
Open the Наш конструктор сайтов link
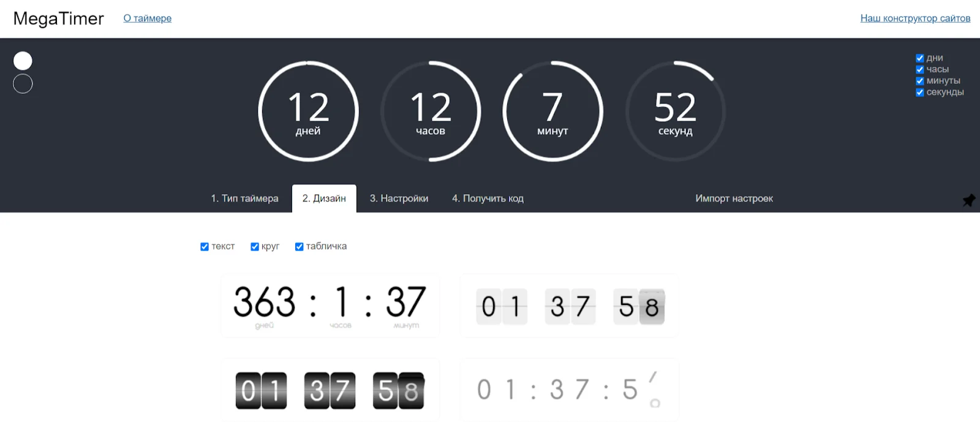[915, 18]
